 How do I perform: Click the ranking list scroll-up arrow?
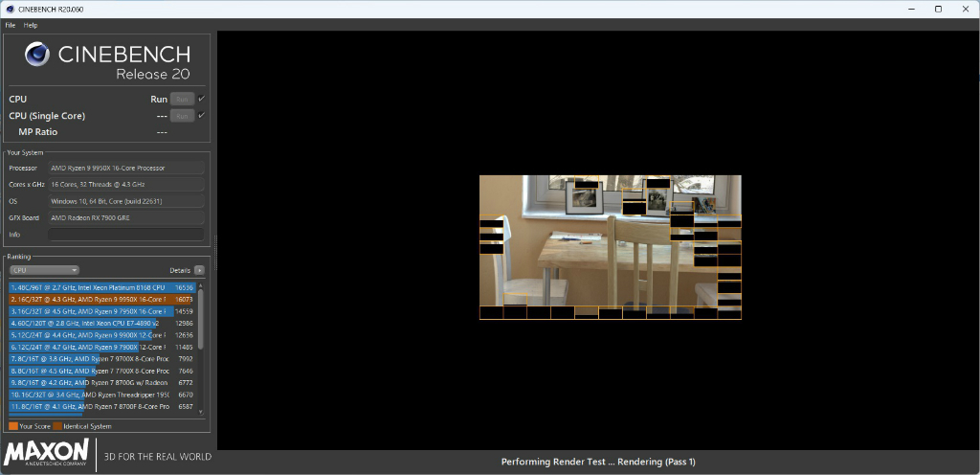201,285
